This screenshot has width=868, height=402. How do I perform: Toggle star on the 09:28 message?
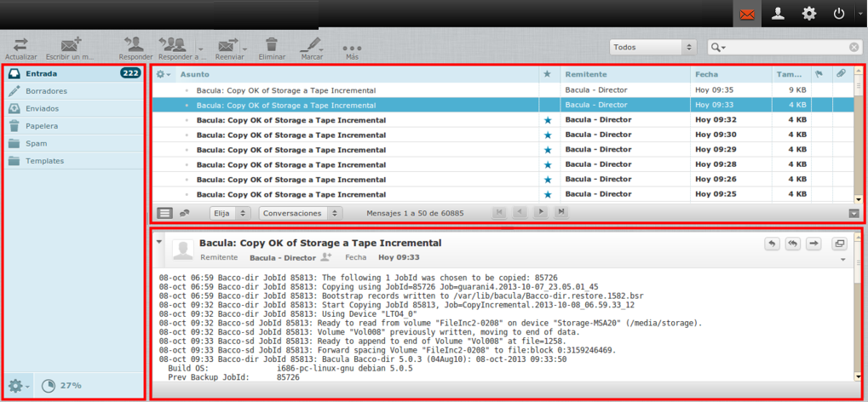tap(548, 164)
